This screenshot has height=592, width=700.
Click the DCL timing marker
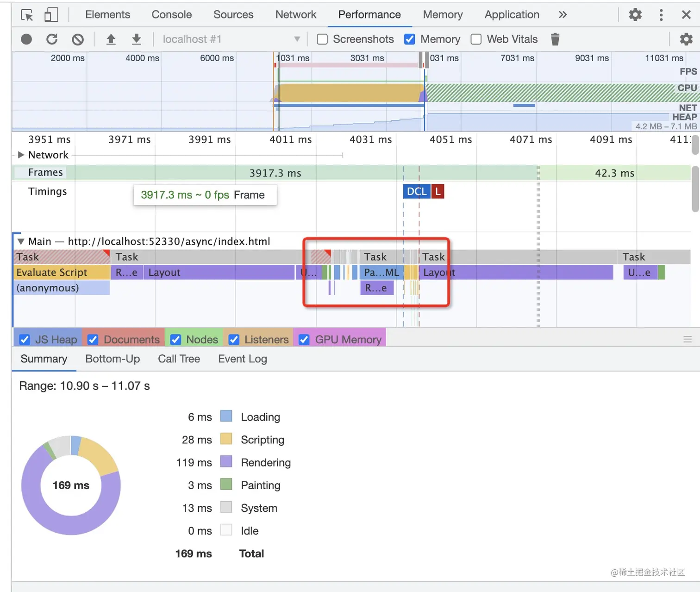417,191
